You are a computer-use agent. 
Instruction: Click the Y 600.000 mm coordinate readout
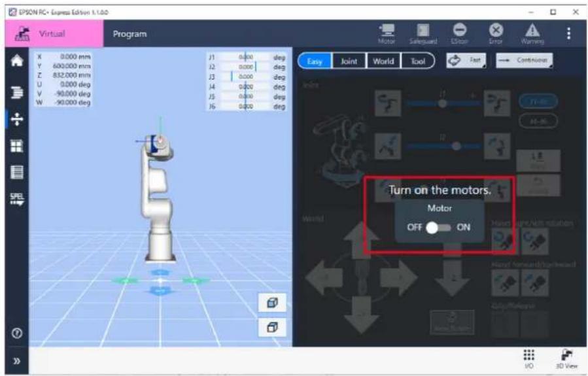[x=63, y=66]
